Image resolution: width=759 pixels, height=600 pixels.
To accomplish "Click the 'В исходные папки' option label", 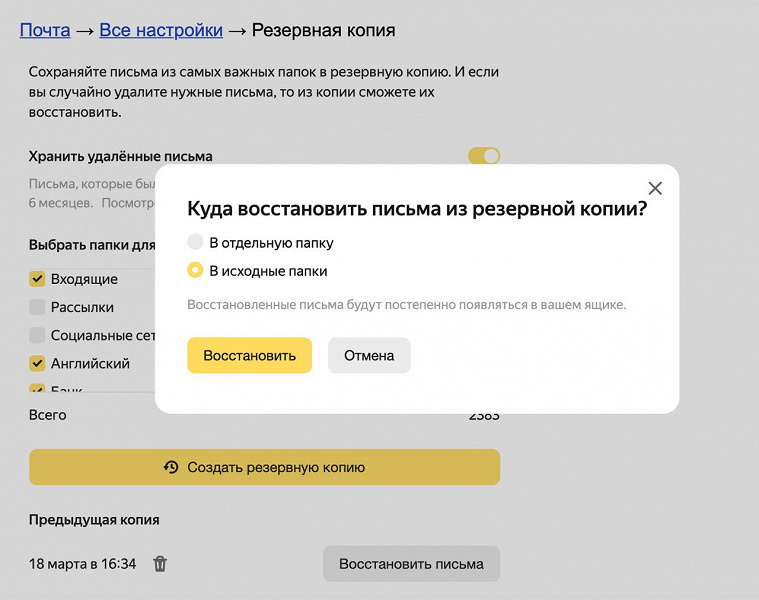I will (x=268, y=271).
